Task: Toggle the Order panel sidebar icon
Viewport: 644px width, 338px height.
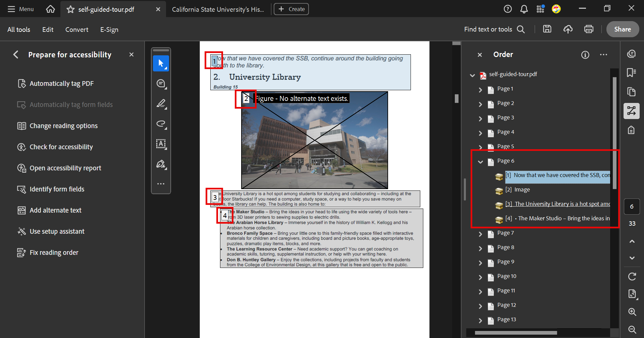Action: pyautogui.click(x=632, y=111)
